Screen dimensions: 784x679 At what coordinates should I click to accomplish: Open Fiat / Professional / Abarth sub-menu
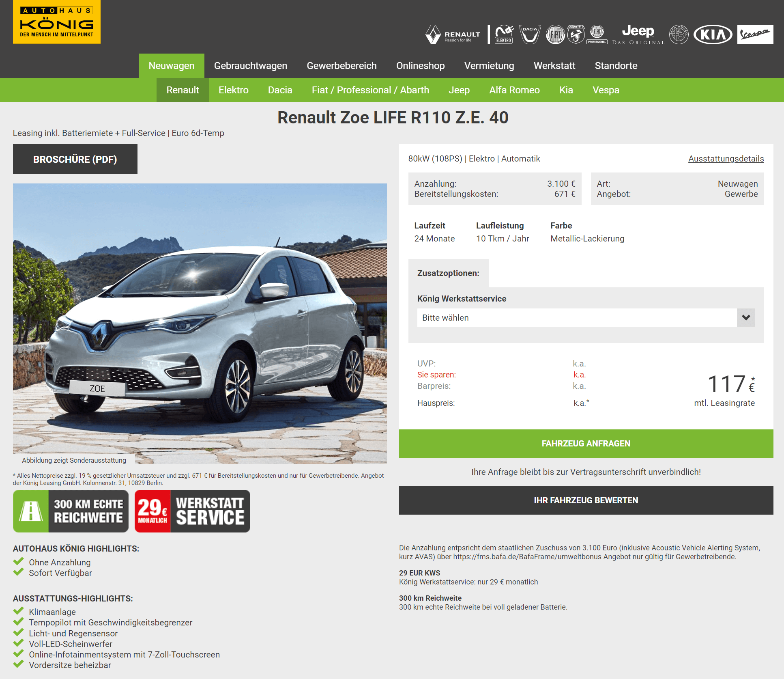pos(370,90)
